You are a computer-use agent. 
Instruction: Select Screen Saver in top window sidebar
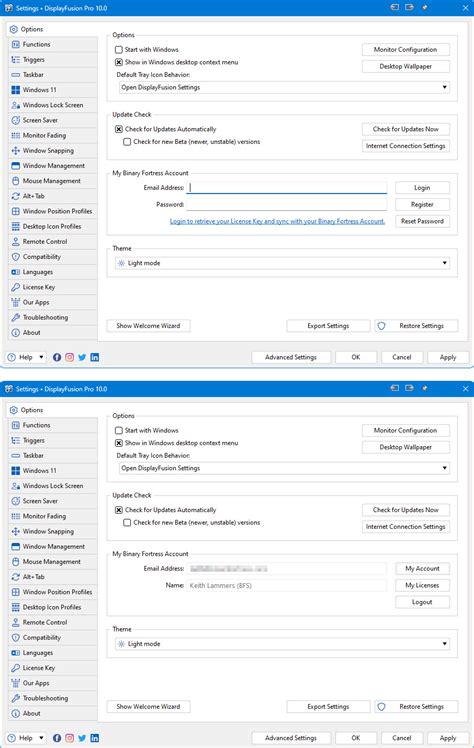click(52, 120)
